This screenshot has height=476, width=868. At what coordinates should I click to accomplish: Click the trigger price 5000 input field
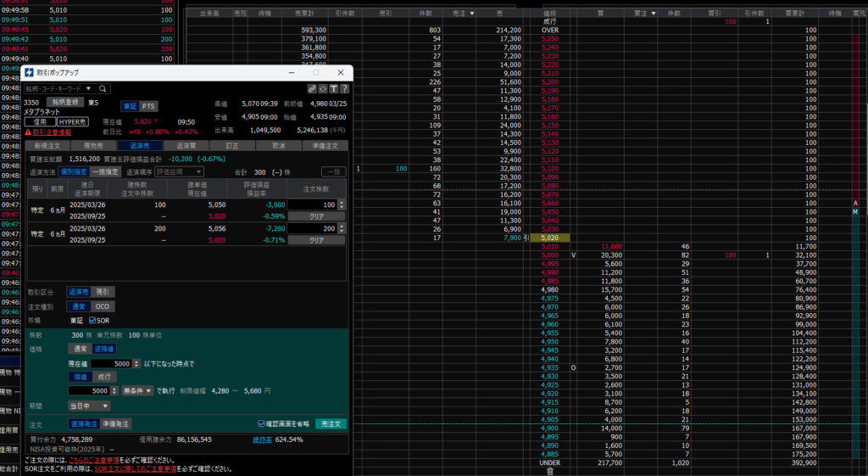110,363
